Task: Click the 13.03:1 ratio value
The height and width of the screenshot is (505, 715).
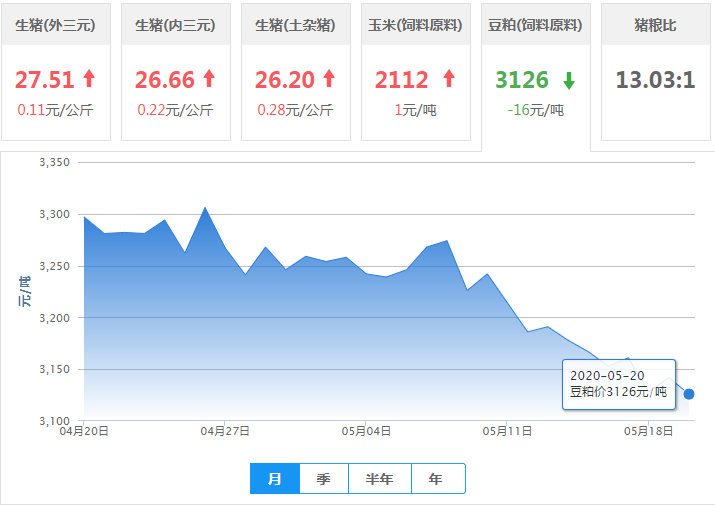Action: 655,80
